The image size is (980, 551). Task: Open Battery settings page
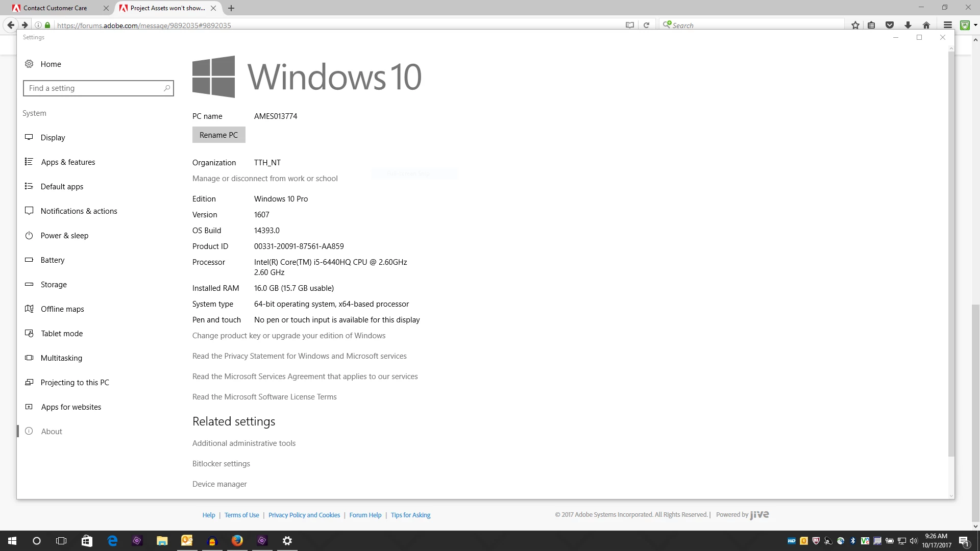[x=52, y=260]
